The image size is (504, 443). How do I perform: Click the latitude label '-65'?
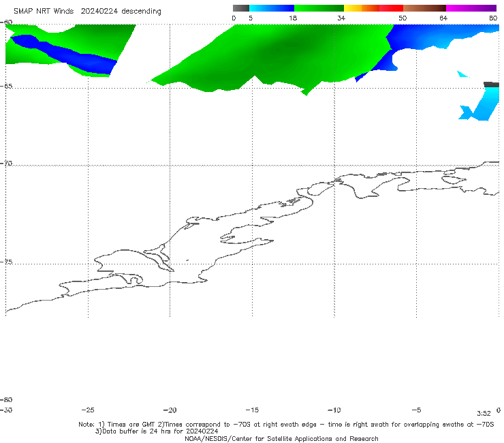click(6, 87)
